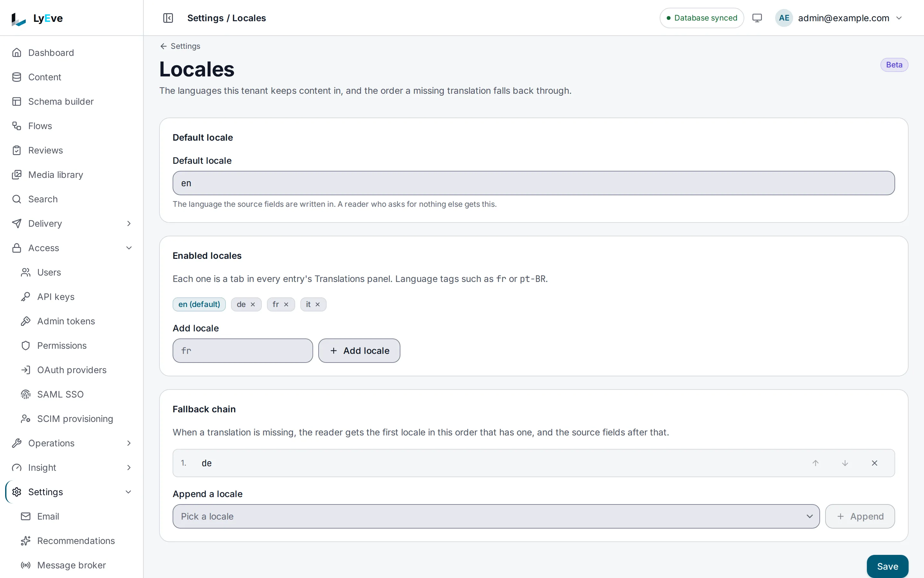Click the Add locale button
Viewport: 924px width, 578px height.
point(359,351)
